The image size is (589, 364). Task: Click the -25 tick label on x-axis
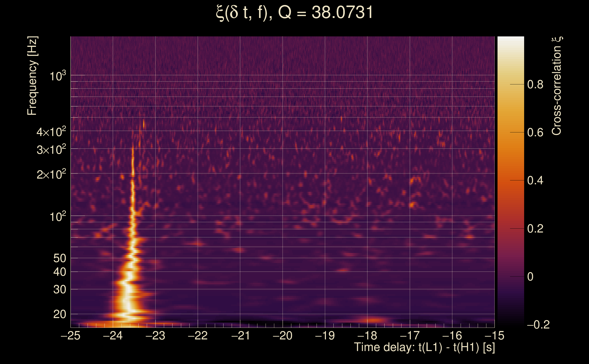click(x=70, y=336)
